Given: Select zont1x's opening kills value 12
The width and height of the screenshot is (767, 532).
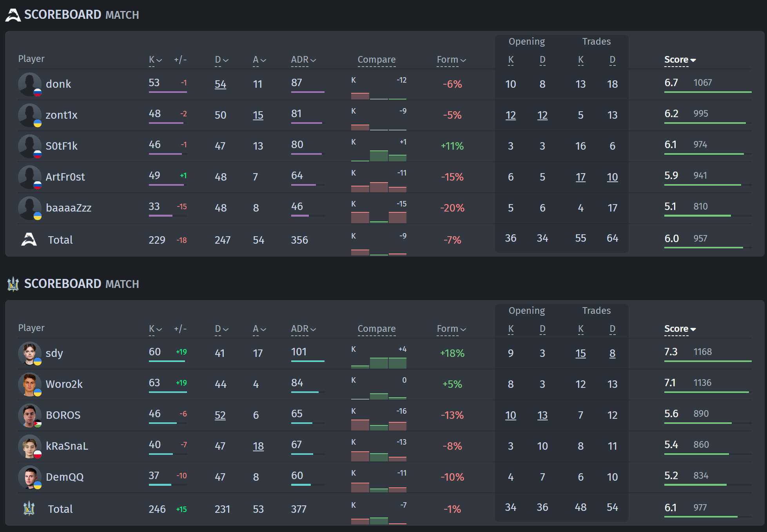Looking at the screenshot, I should point(511,115).
